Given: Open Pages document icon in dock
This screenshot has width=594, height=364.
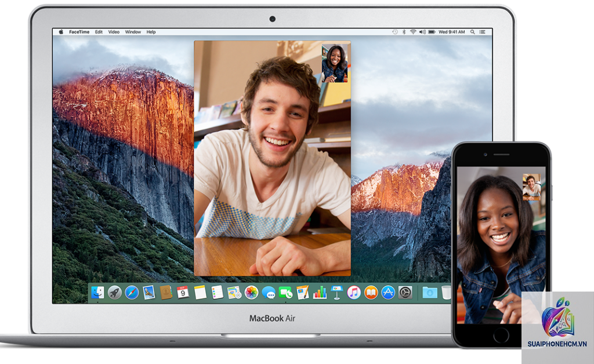Looking at the screenshot, I should pyautogui.click(x=302, y=293).
